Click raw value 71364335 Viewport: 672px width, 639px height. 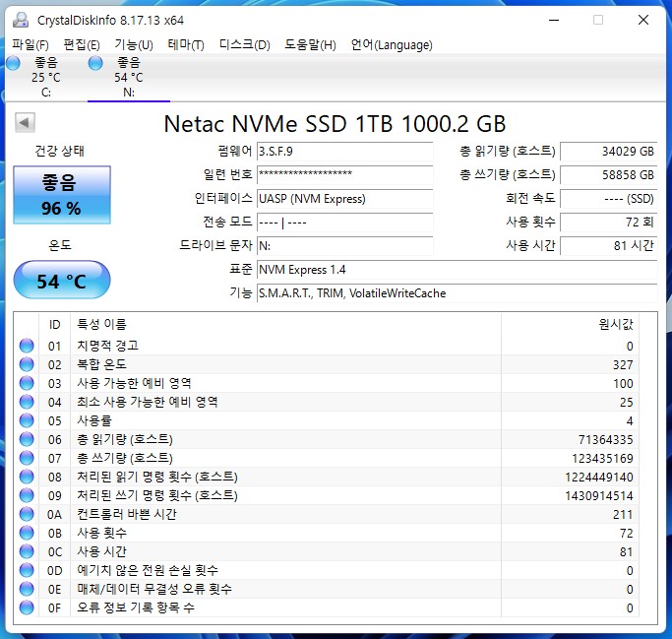click(x=605, y=439)
